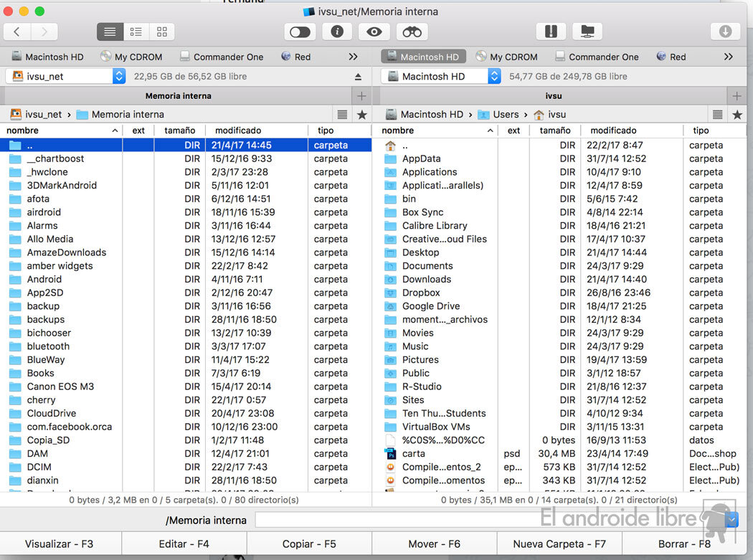Expand the left pane drive overflow chevron
This screenshot has width=753, height=560.
pyautogui.click(x=353, y=57)
